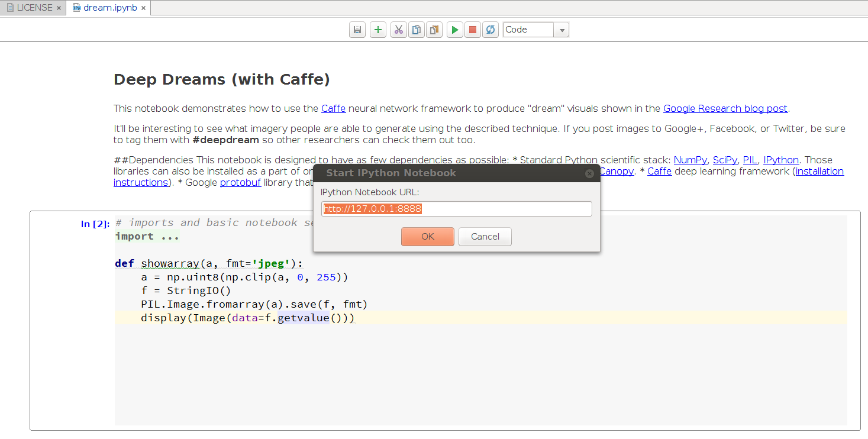Cut the cell using scissors icon

tap(398, 30)
